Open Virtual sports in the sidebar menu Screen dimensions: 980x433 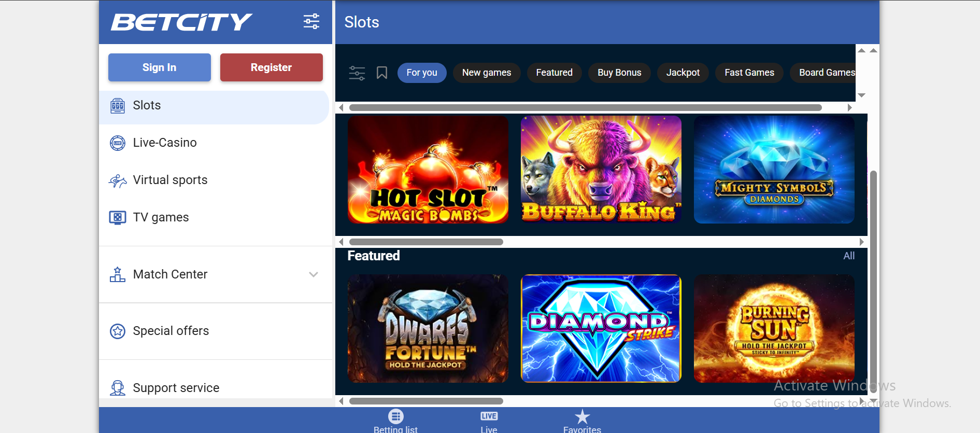click(214, 180)
